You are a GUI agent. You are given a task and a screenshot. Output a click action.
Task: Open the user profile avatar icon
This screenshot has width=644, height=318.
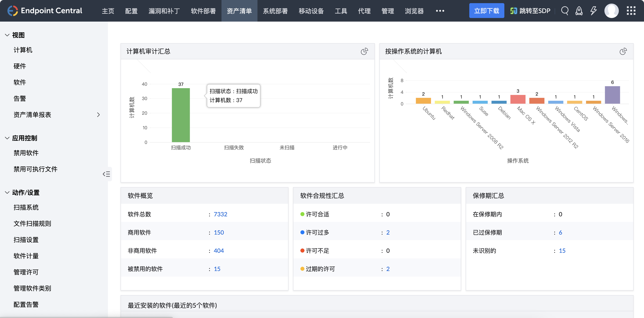click(612, 11)
